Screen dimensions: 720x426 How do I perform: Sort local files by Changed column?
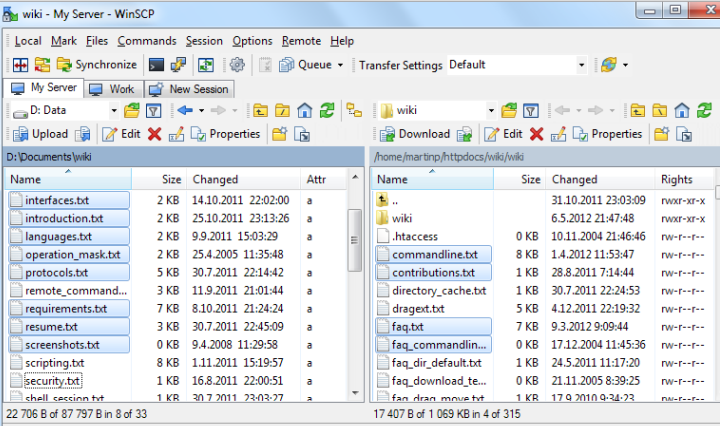pyautogui.click(x=243, y=179)
